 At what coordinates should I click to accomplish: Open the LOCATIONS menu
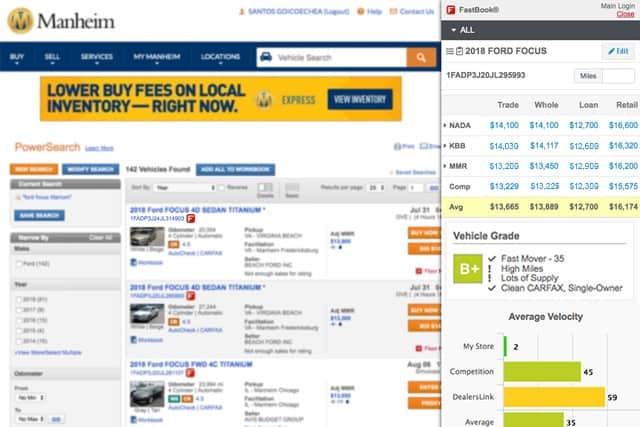(220, 57)
